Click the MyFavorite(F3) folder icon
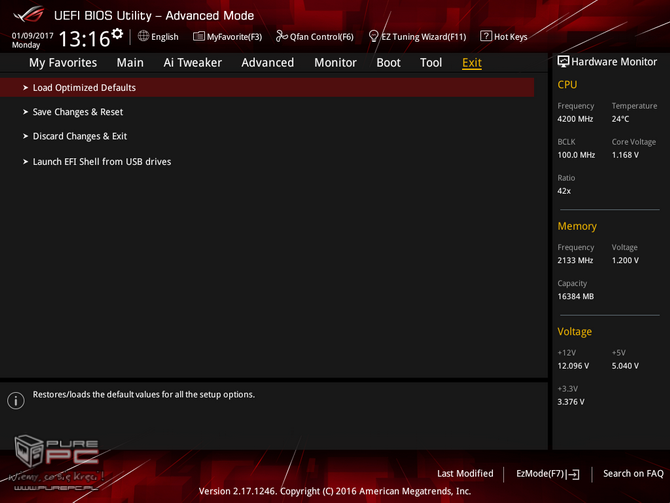 [199, 36]
